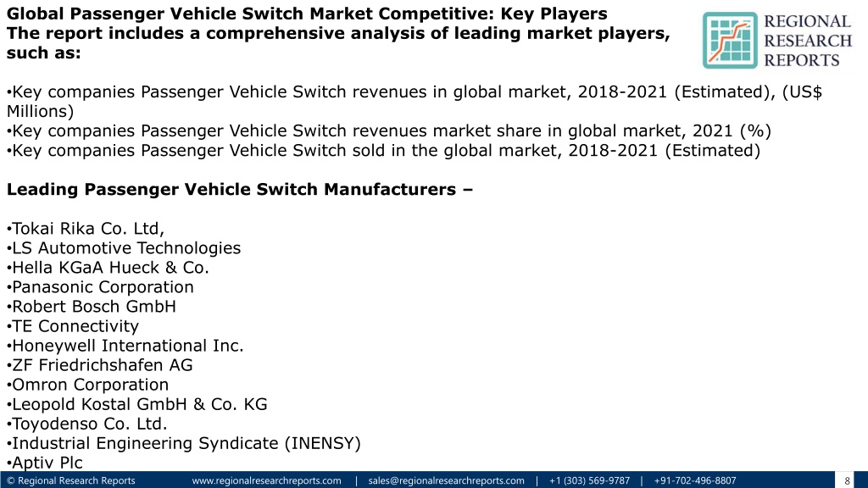Click 'Hella KGaA Hueck & Co.' list item
This screenshot has width=868, height=488.
(108, 267)
